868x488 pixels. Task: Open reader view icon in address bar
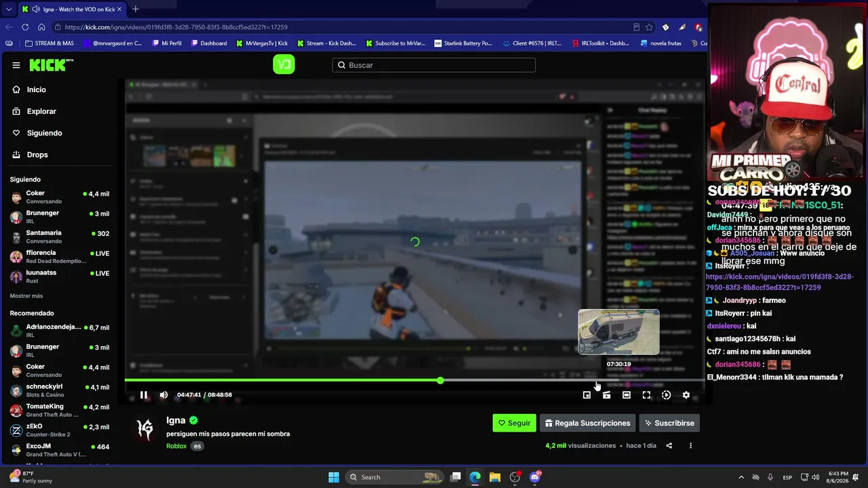point(636,27)
